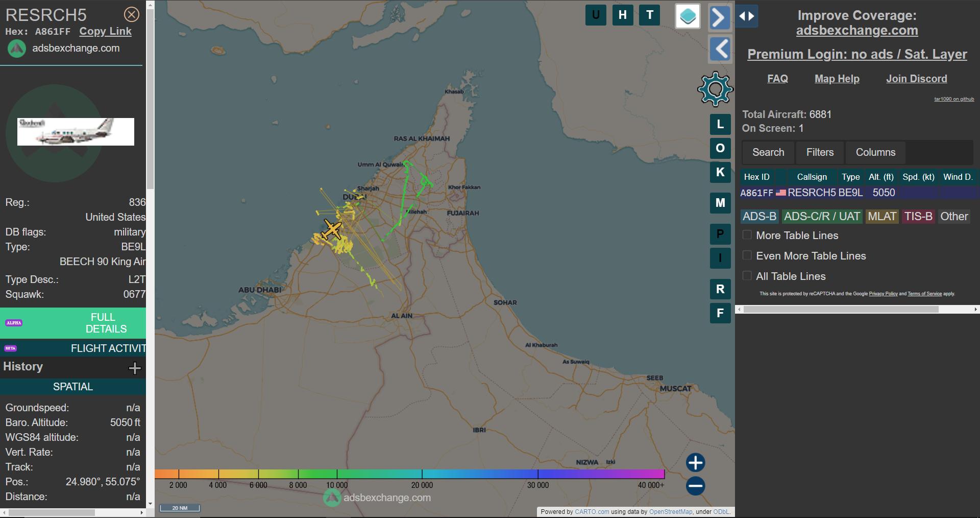Close the RESRCH5 aircraft info panel
This screenshot has width=980, height=518.
tap(132, 14)
